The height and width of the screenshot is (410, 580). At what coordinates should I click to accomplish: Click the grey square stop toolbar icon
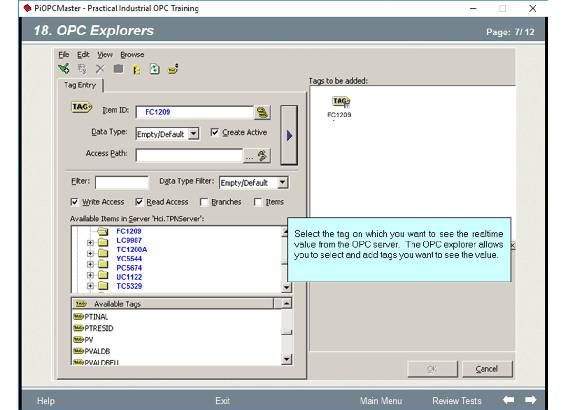(x=118, y=69)
